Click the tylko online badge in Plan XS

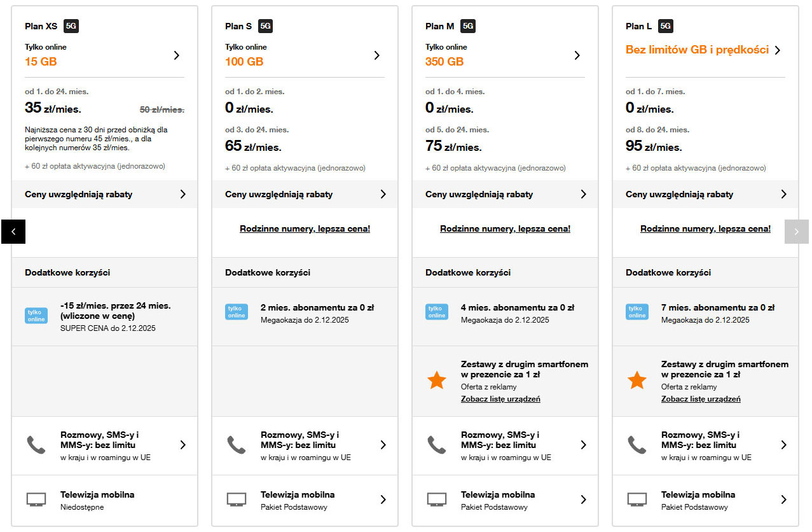(36, 316)
